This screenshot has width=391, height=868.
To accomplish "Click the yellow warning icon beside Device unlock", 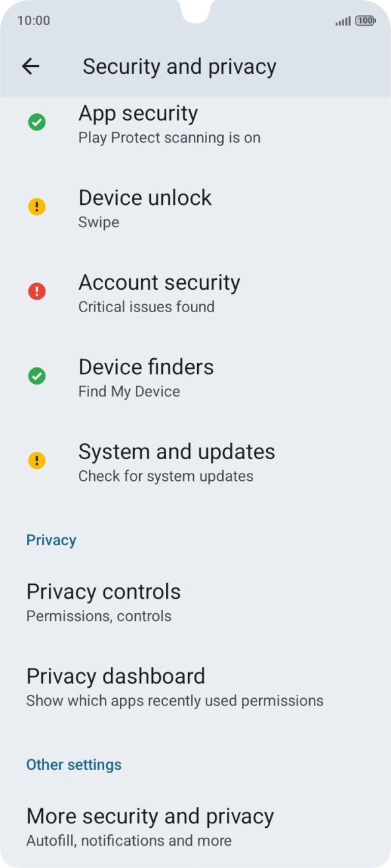I will [37, 206].
